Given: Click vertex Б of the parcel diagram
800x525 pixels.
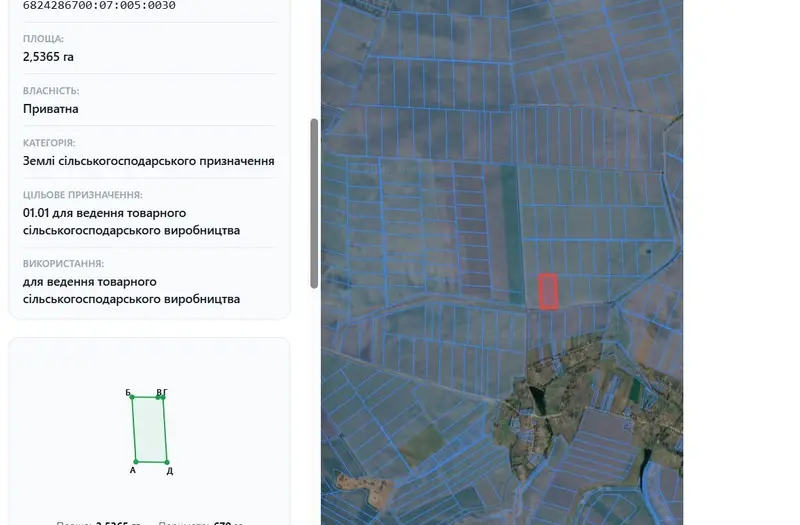Looking at the screenshot, I should 132,397.
